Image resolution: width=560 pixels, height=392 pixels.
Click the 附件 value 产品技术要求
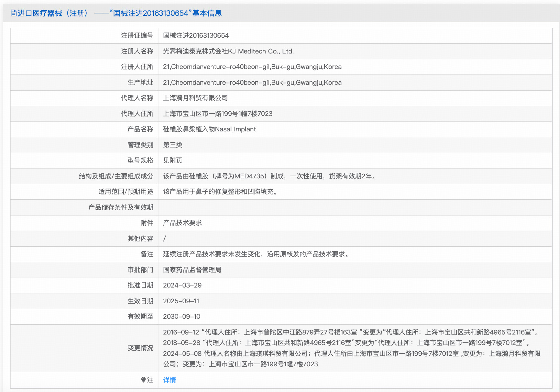[x=182, y=223]
